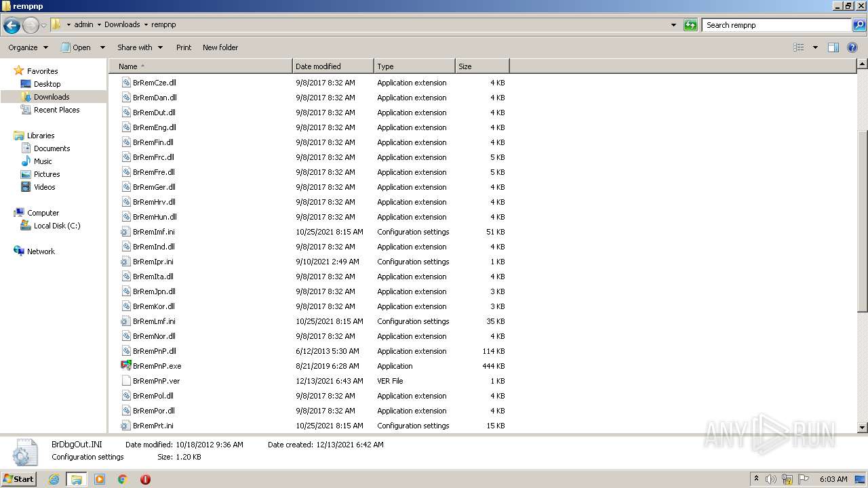Click the search magnifier icon
The width and height of the screenshot is (868, 488).
point(859,25)
